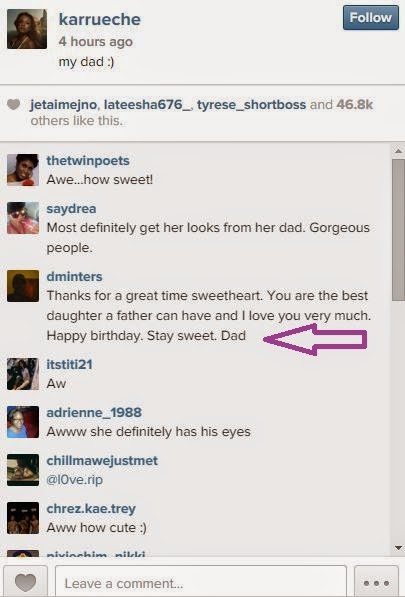Open jetaimejno username link
Viewport: 405px width, 597px height.
click(x=64, y=105)
